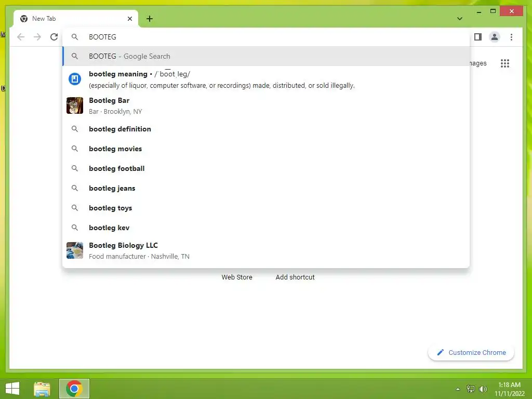
Task: Choose bootleg jeans suggestion
Action: (266, 188)
